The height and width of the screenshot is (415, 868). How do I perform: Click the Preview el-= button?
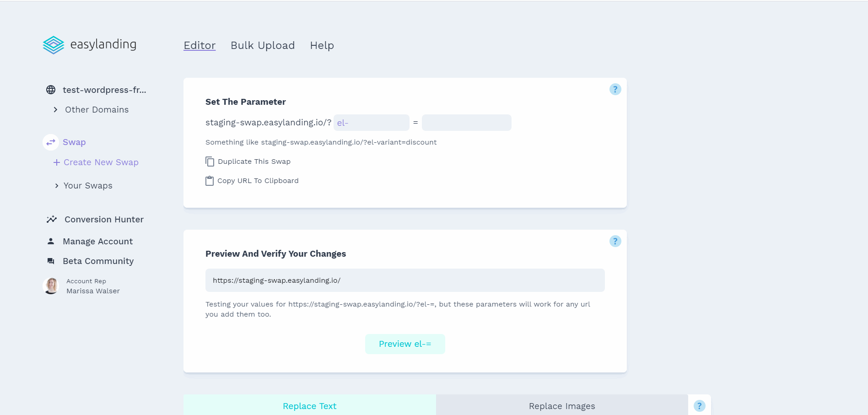405,344
